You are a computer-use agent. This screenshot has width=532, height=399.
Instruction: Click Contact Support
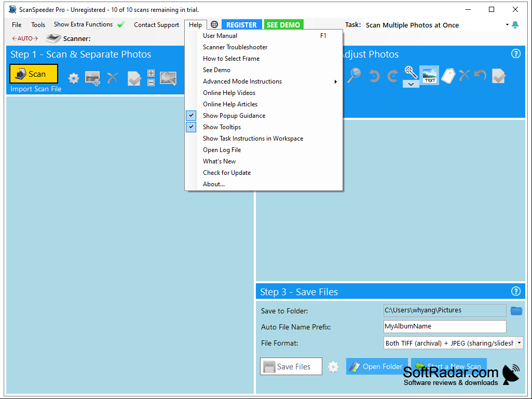(156, 25)
